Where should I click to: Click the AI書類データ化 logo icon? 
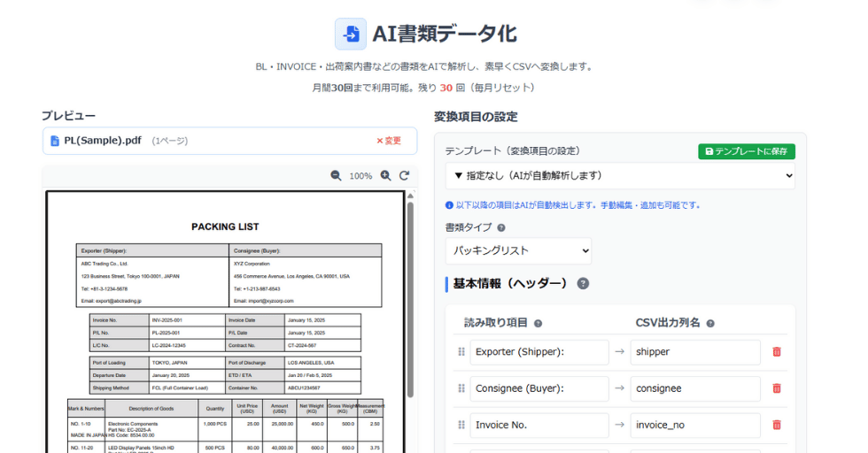[351, 34]
